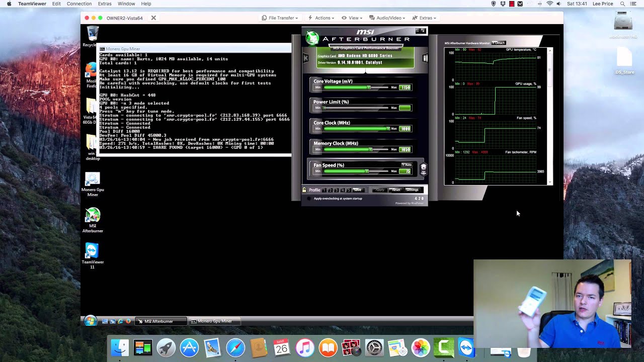Switch to MSI Afterburner taskbar button
The image size is (644, 362).
(161, 321)
